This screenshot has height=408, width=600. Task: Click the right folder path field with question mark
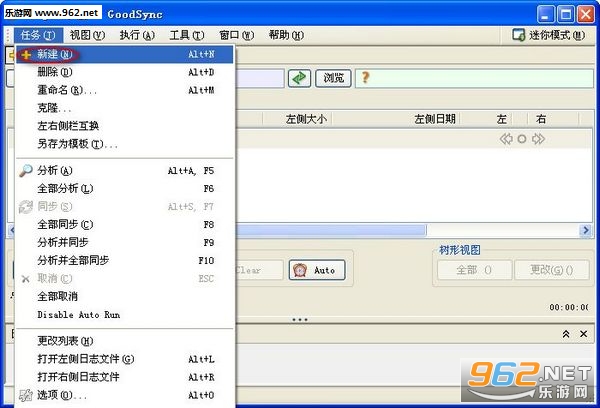[474, 78]
